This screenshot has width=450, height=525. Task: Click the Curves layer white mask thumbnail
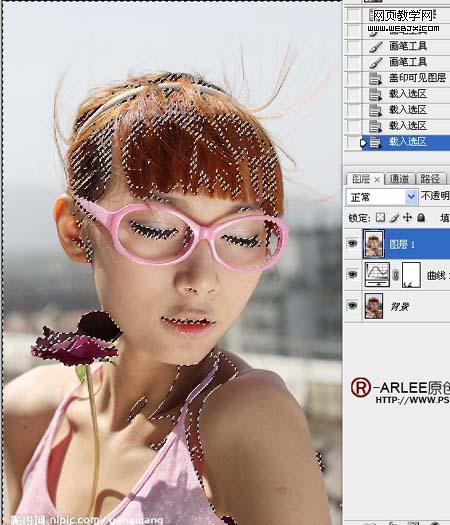pyautogui.click(x=411, y=275)
